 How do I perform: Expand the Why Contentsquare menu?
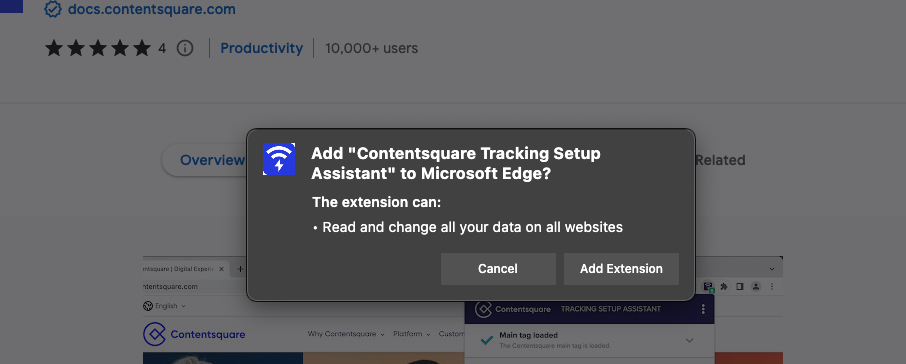(346, 334)
